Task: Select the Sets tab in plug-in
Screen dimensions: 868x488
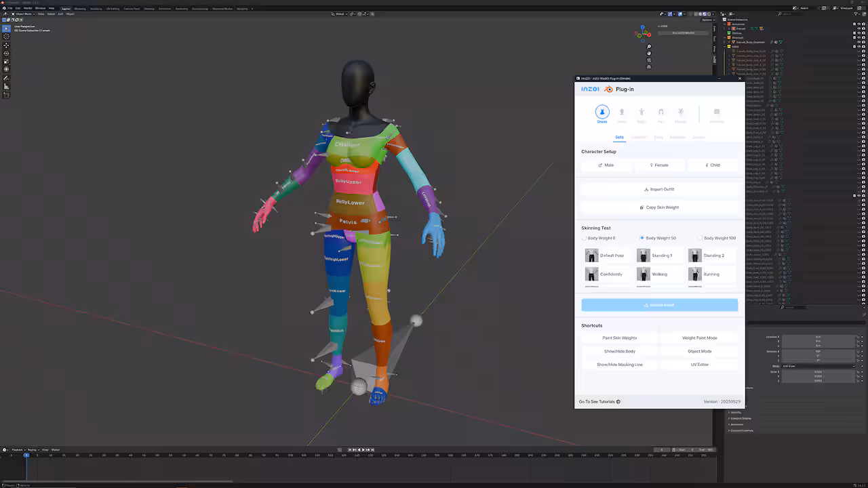Action: 619,137
